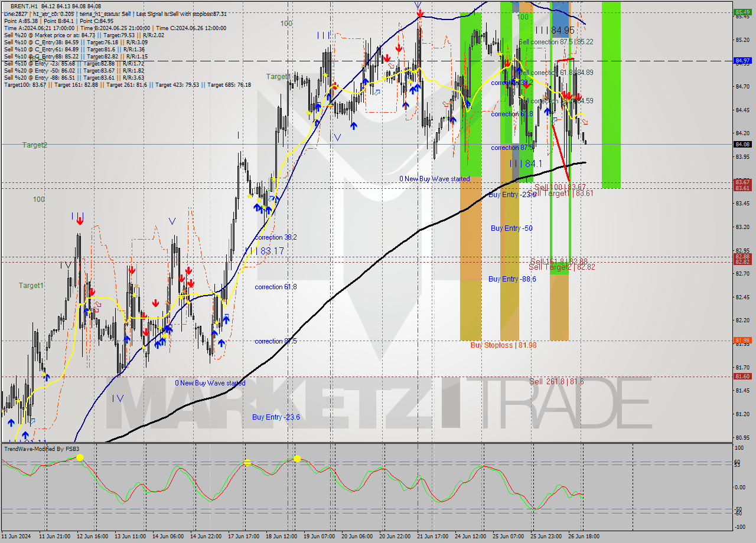Click the -60 level on indicator axis
This screenshot has width=756, height=543.
click(x=739, y=513)
